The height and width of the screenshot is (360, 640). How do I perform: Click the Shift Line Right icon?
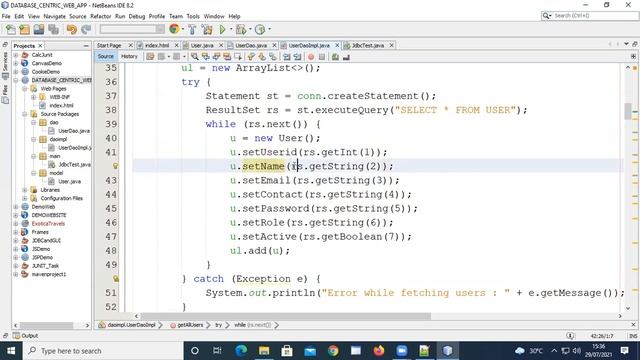click(x=298, y=57)
